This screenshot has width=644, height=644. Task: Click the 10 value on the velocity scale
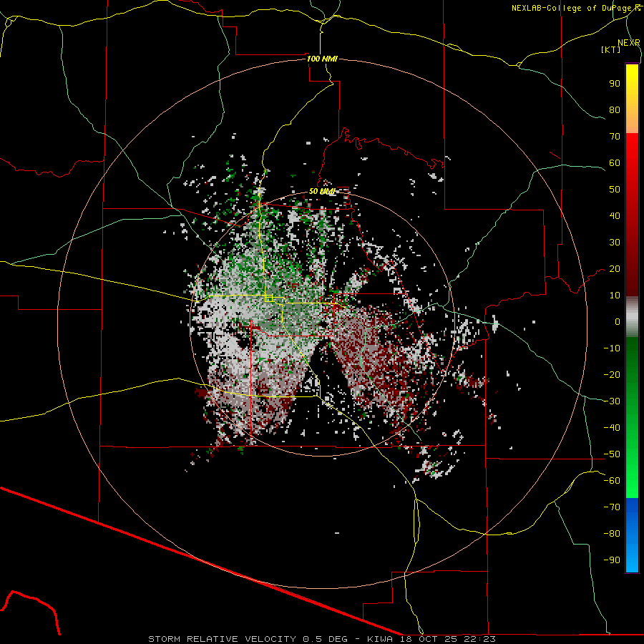click(x=615, y=296)
